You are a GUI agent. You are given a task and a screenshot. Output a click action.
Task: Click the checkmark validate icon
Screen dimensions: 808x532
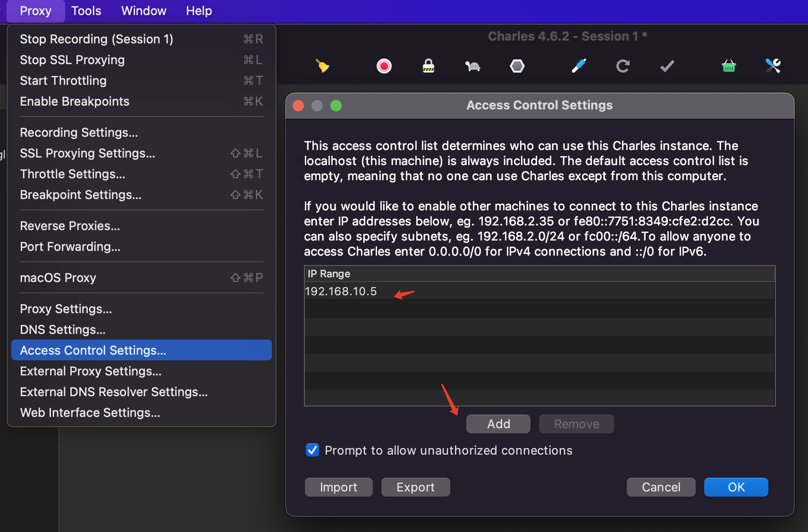(x=667, y=66)
